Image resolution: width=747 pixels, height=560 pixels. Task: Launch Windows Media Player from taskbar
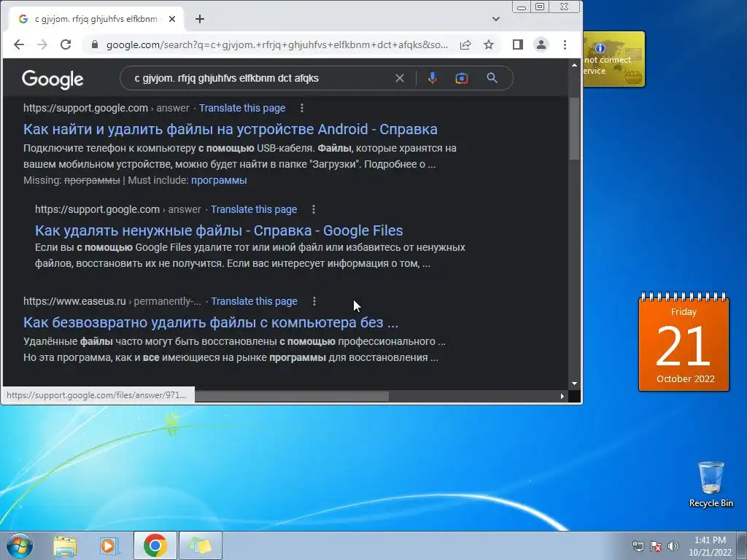109,545
